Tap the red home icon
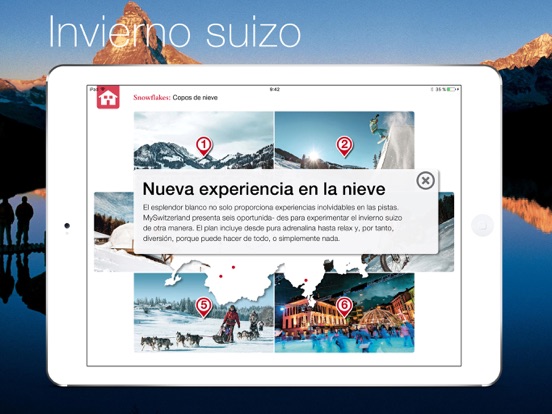 pyautogui.click(x=108, y=97)
